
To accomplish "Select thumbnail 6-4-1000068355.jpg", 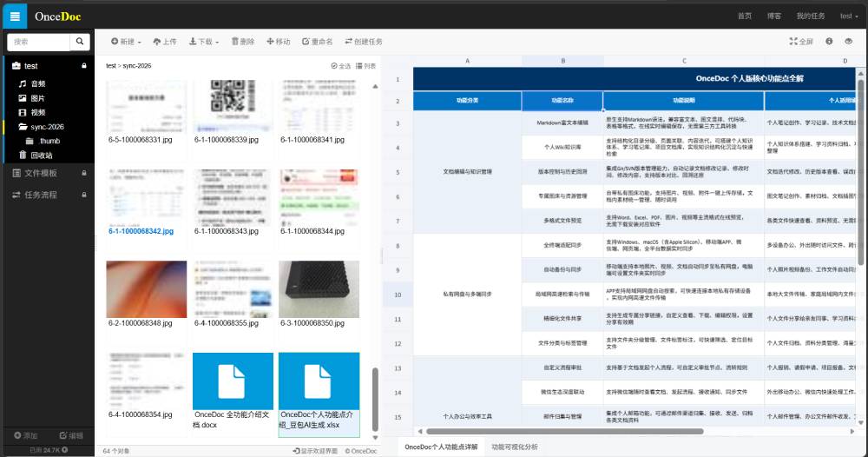I will [x=233, y=289].
